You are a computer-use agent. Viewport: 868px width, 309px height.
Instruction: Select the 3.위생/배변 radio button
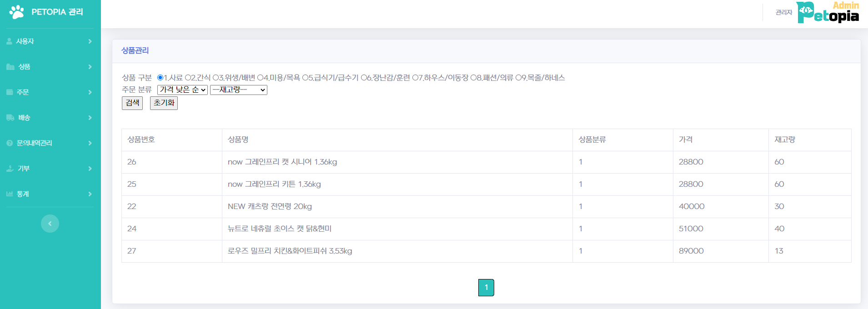(x=216, y=78)
